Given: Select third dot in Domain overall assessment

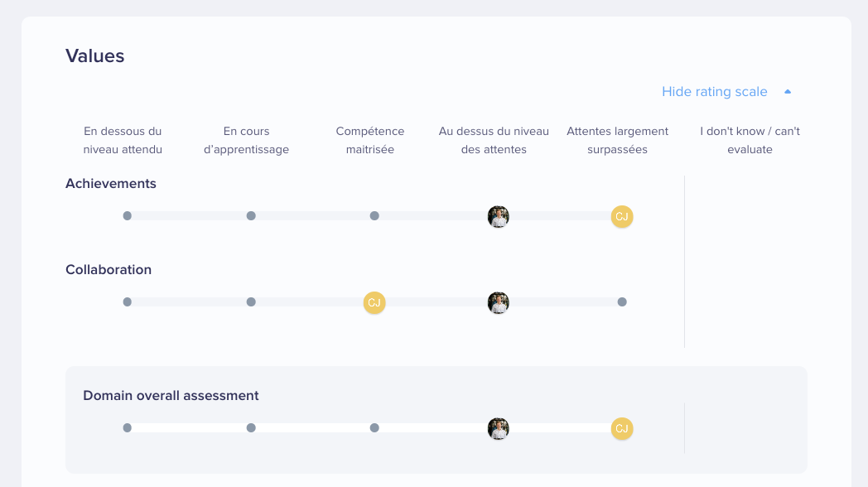Looking at the screenshot, I should [x=374, y=428].
